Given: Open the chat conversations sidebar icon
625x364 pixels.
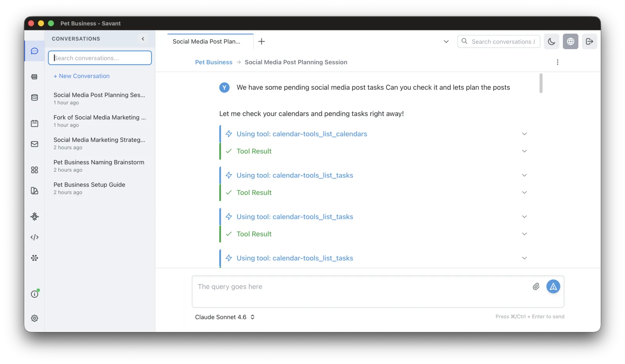Looking at the screenshot, I should pos(34,51).
